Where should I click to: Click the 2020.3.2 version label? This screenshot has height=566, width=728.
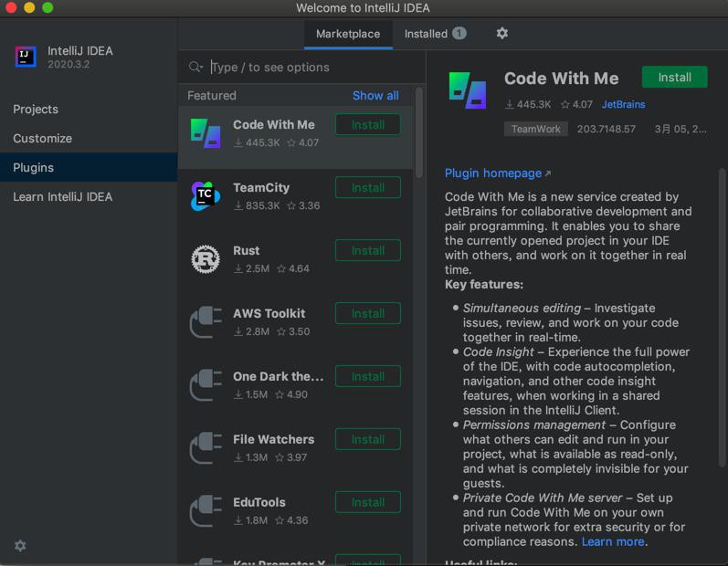[69, 65]
